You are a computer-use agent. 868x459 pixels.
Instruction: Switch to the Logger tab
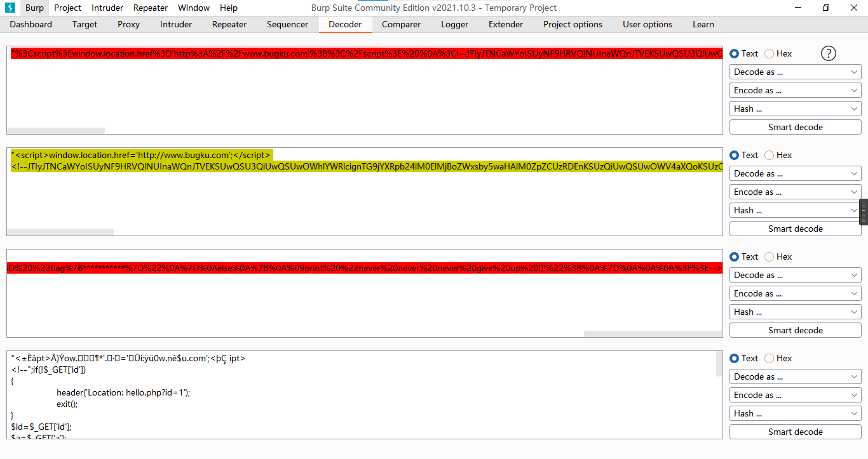point(455,24)
